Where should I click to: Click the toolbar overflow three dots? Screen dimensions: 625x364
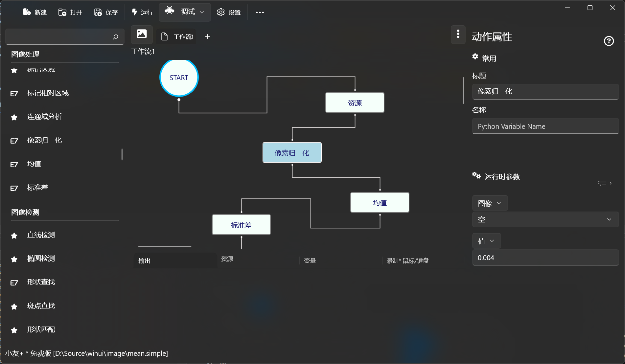coord(260,12)
